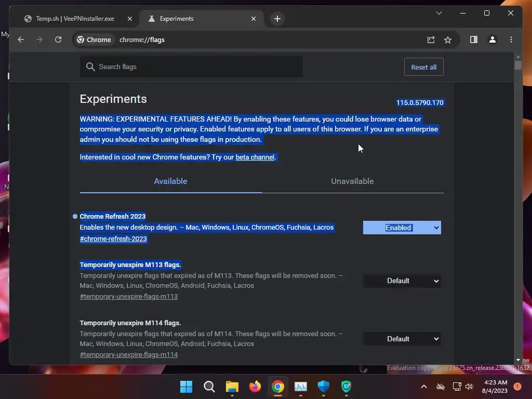
Task: Click the page scrollbar thumb
Action: pyautogui.click(x=518, y=65)
